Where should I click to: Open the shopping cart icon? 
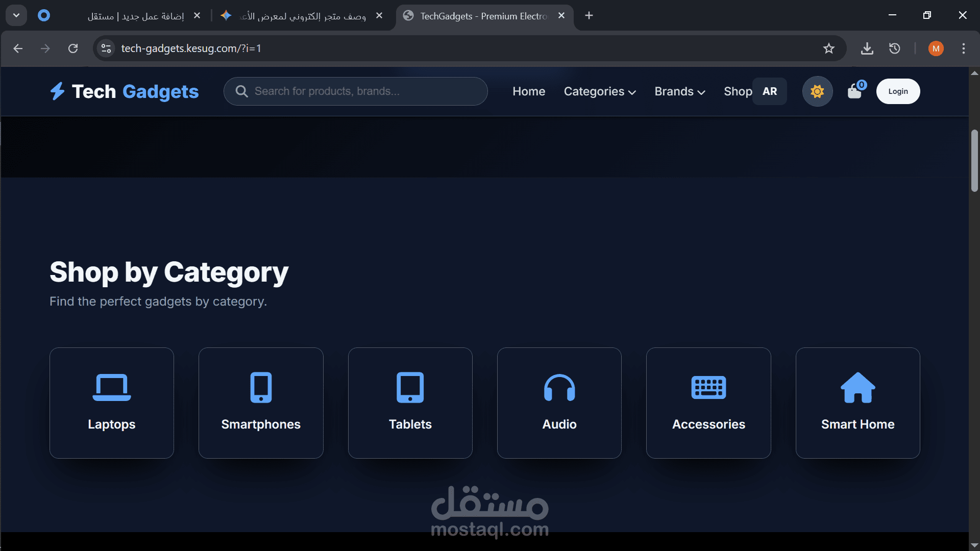coord(854,92)
